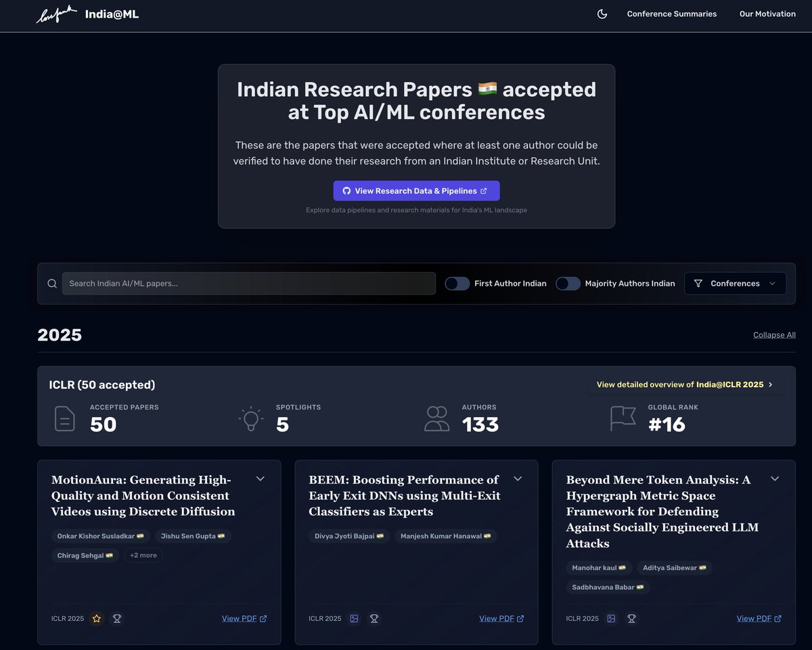Click the image icon on Beyond Mere Token card
This screenshot has height=650, width=812.
coord(611,618)
